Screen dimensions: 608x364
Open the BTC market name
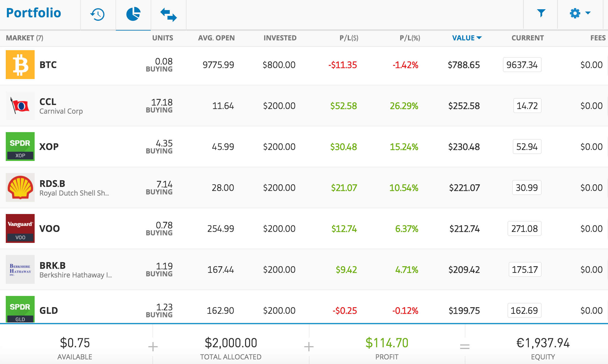pos(48,65)
